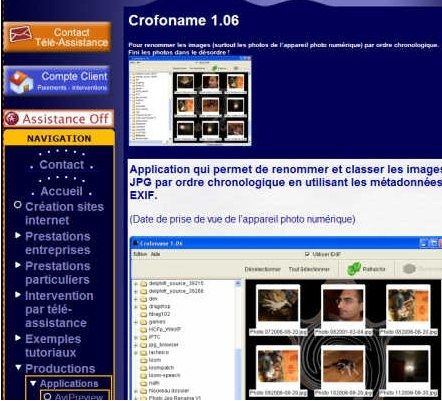Open the Aide menu in Crofoname window
This screenshot has width=442, height=401.
(x=155, y=254)
